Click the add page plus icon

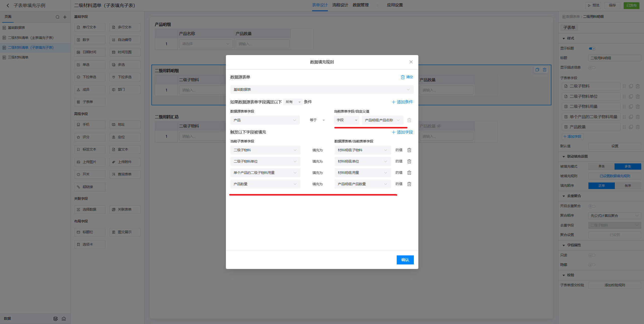pyautogui.click(x=65, y=17)
